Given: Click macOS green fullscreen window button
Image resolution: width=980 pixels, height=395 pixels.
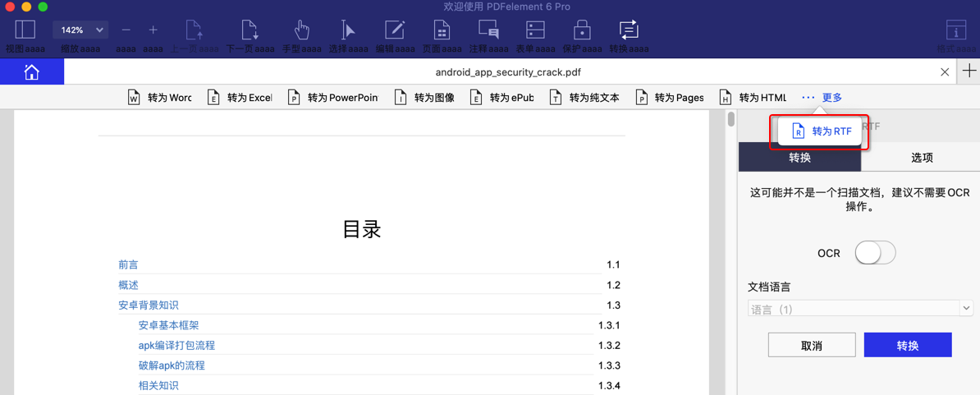Looking at the screenshot, I should pos(43,7).
